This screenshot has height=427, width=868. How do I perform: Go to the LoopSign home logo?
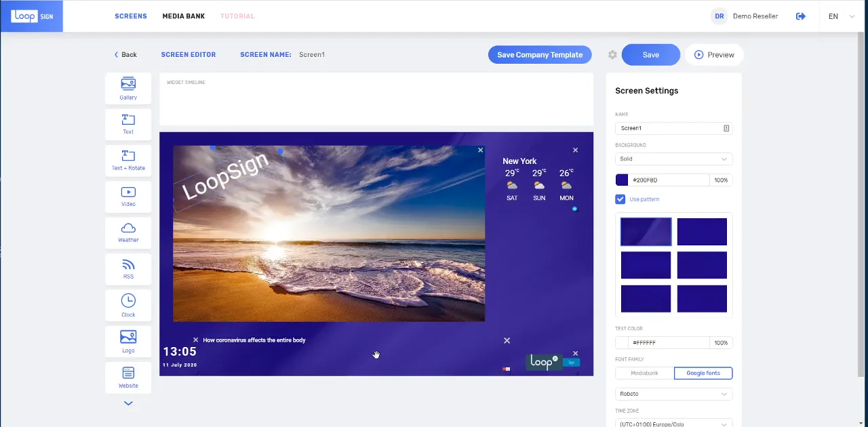(x=31, y=16)
